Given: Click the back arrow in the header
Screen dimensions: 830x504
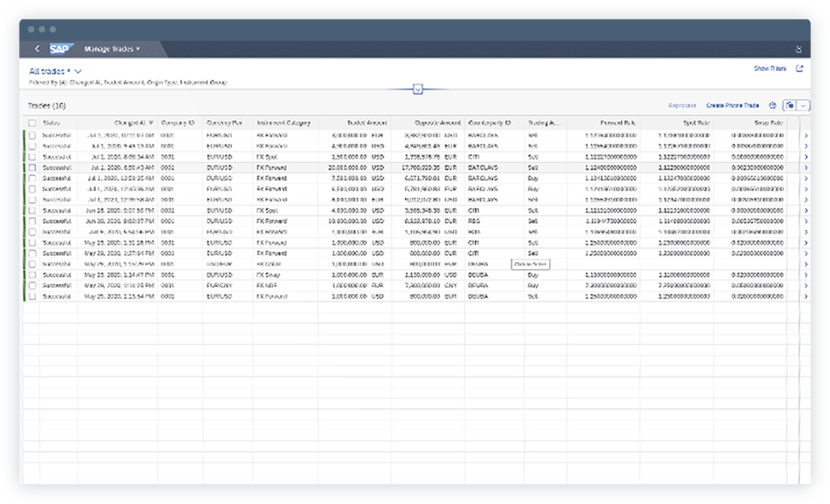Looking at the screenshot, I should coord(37,48).
